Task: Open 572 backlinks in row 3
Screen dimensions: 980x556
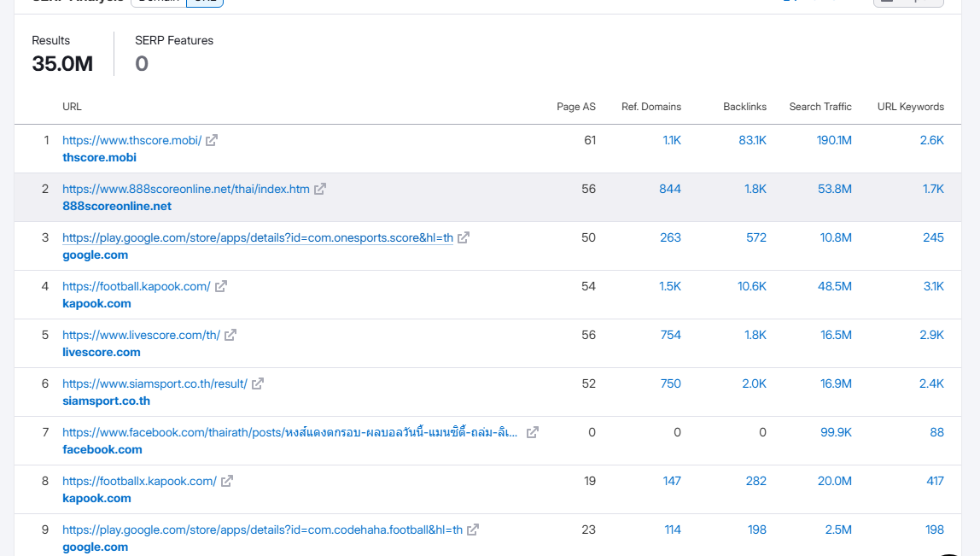Action: (756, 237)
